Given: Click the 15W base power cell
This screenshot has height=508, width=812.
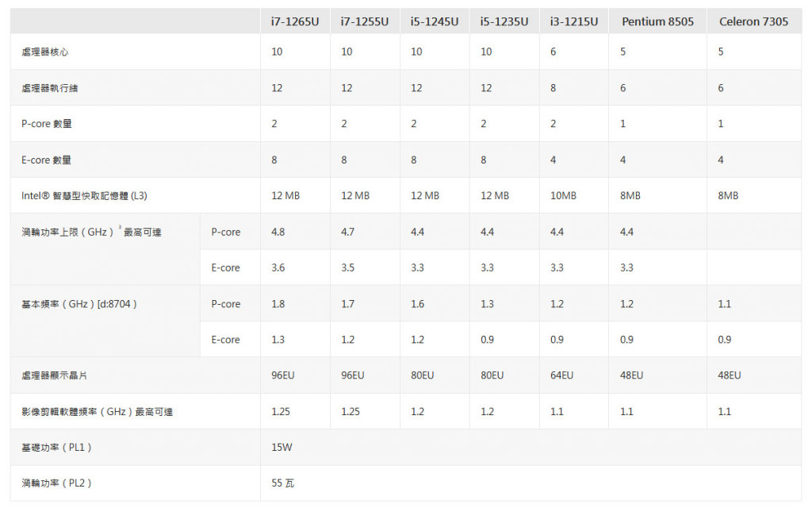Looking at the screenshot, I should point(282,448).
